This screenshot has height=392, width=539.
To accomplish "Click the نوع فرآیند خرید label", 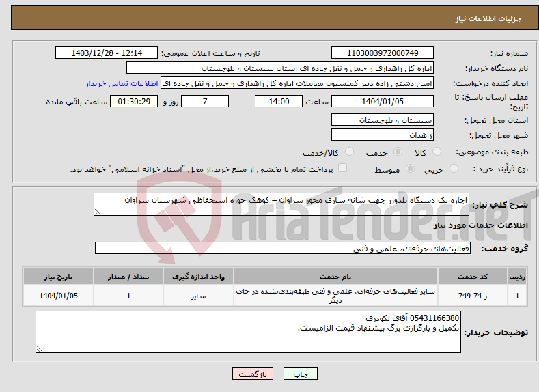I will coord(501,169).
